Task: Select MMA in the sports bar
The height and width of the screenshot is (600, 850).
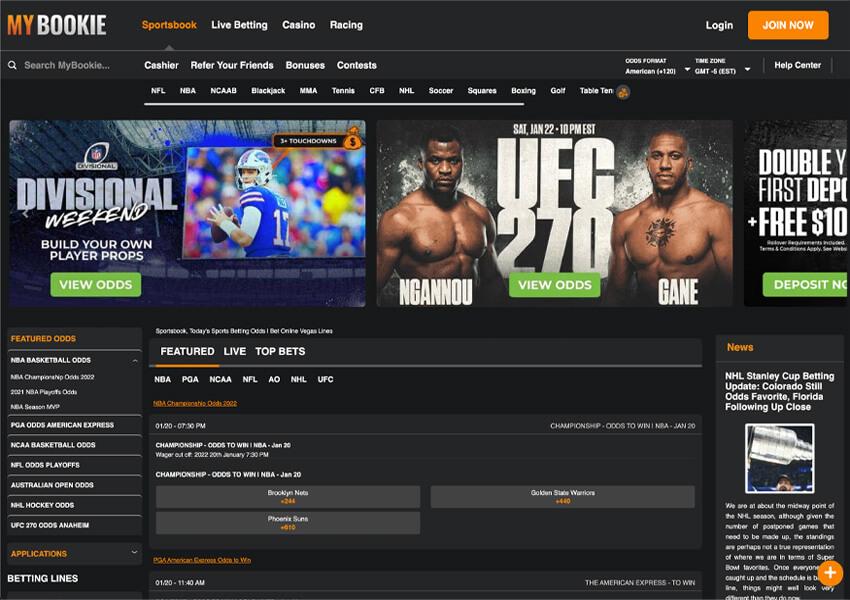Action: 308,91
